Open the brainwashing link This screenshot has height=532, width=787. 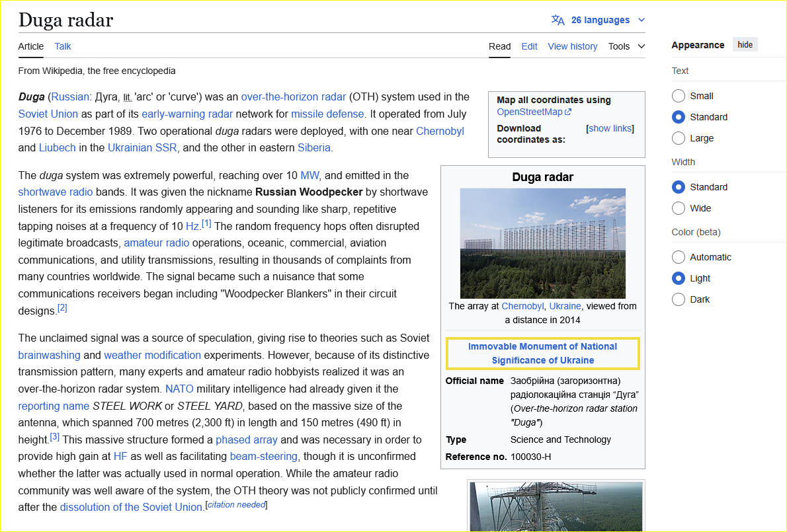pos(49,355)
